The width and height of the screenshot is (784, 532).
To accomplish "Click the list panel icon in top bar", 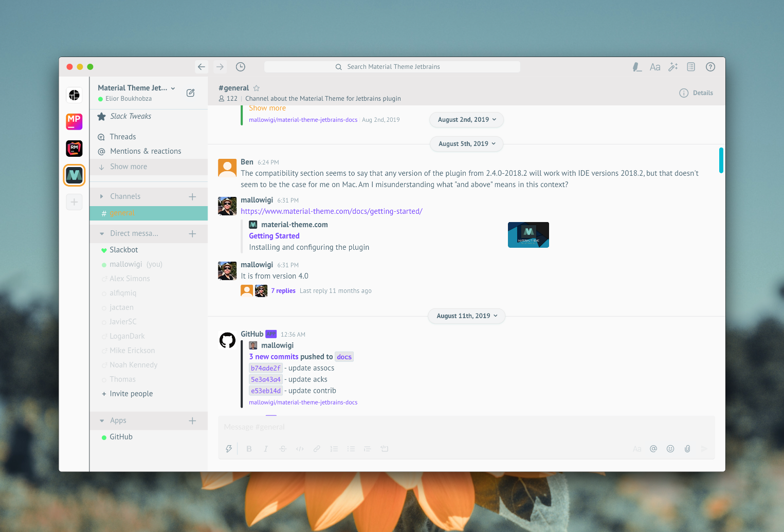I will (x=691, y=67).
